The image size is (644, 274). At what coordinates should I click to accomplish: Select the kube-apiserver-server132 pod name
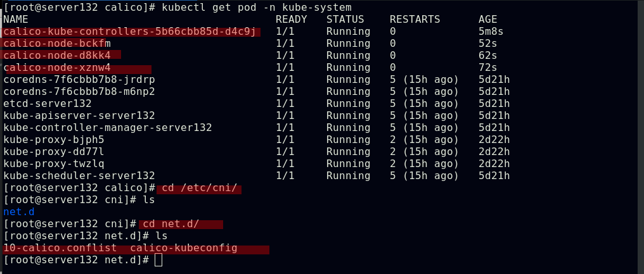point(79,115)
